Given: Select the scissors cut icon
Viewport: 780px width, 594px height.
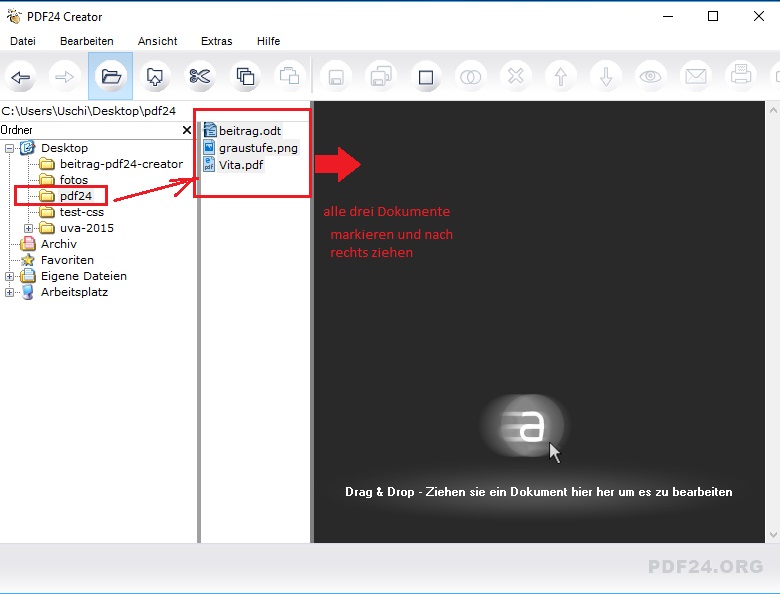Looking at the screenshot, I should coord(200,77).
